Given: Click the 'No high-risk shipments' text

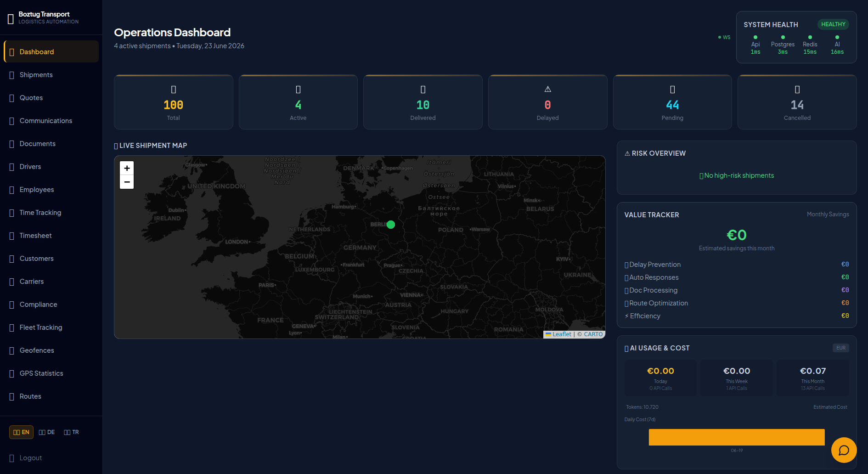Looking at the screenshot, I should pyautogui.click(x=737, y=175).
